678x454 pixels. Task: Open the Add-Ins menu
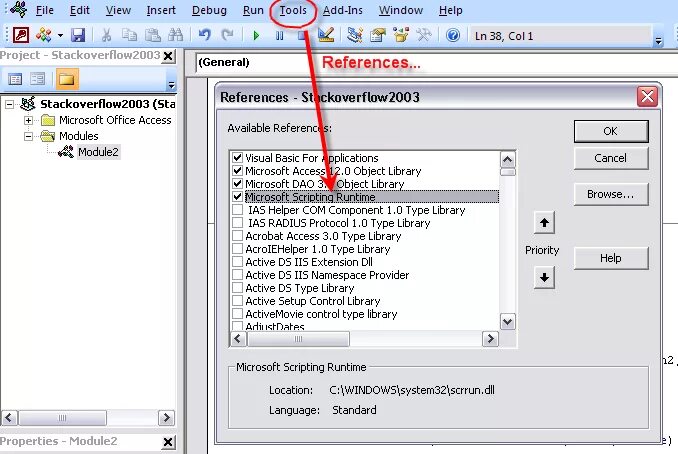(342, 10)
